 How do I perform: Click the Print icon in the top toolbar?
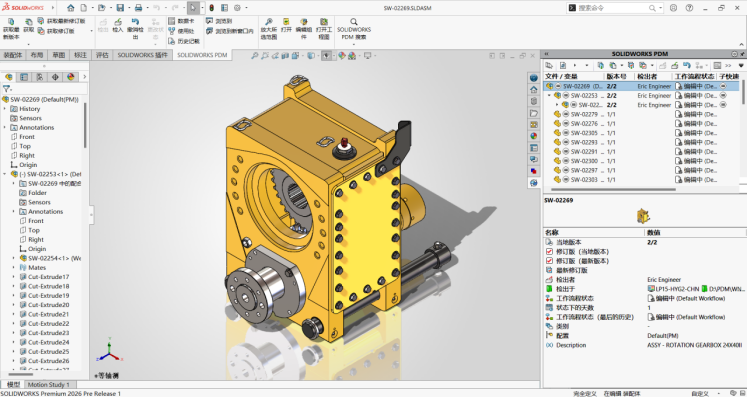138,8
